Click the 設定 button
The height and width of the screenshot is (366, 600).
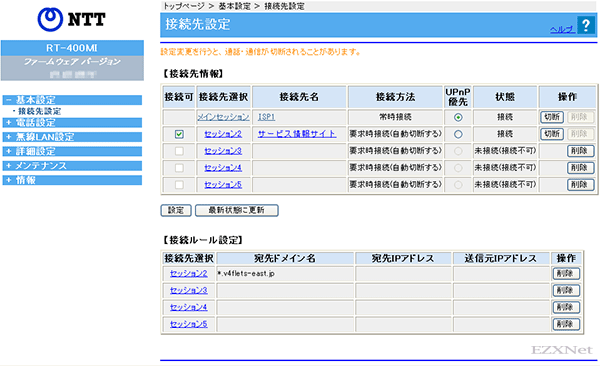tap(176, 210)
